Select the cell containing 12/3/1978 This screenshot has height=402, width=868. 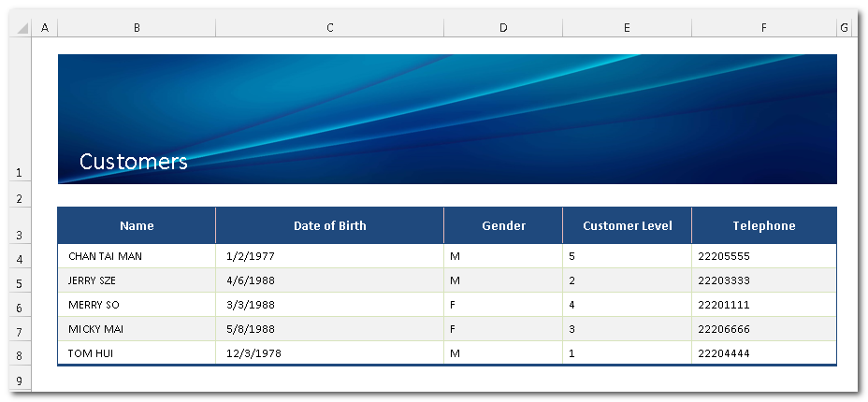click(x=329, y=353)
